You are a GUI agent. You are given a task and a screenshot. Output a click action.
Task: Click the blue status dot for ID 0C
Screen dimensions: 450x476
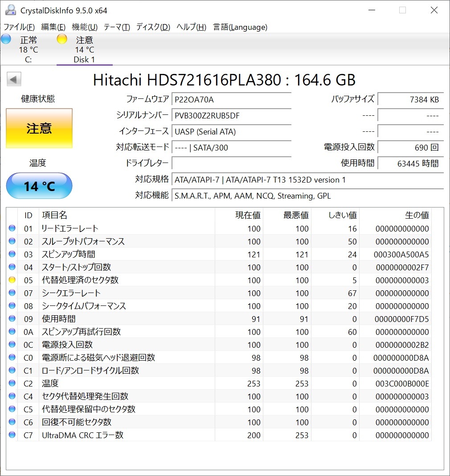(x=12, y=344)
